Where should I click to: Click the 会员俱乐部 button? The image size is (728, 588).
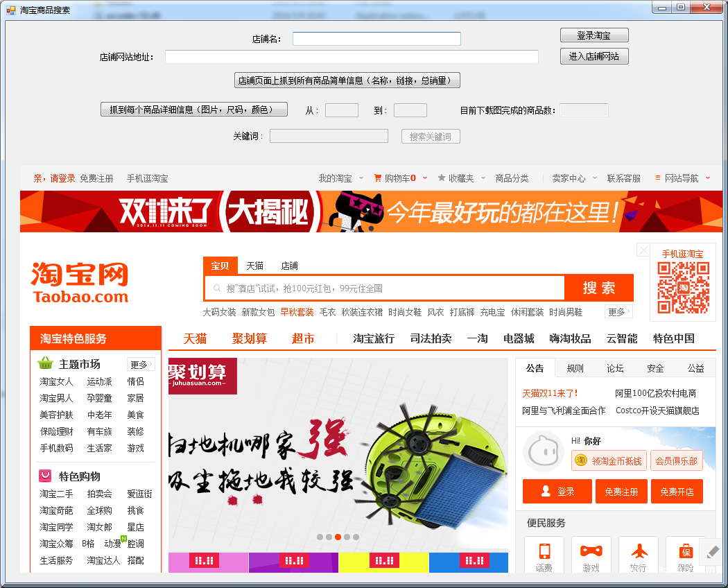[x=677, y=460]
